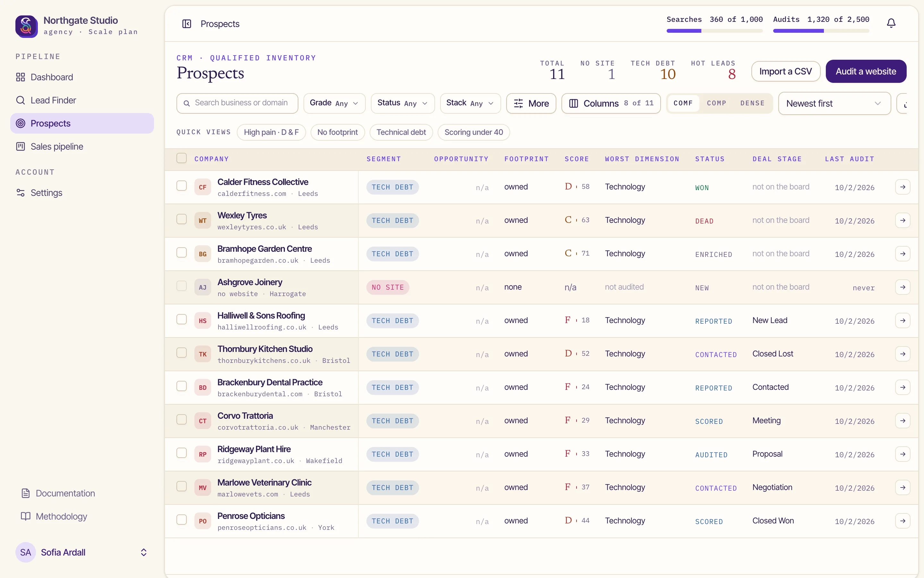Switch density to DENSE
Screen dimensions: 924x578
pos(752,103)
